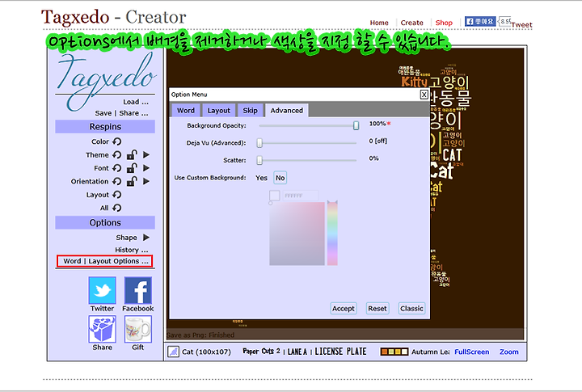Open Layout Options ... in sidebar
This screenshot has width=582, height=392.
(118, 261)
